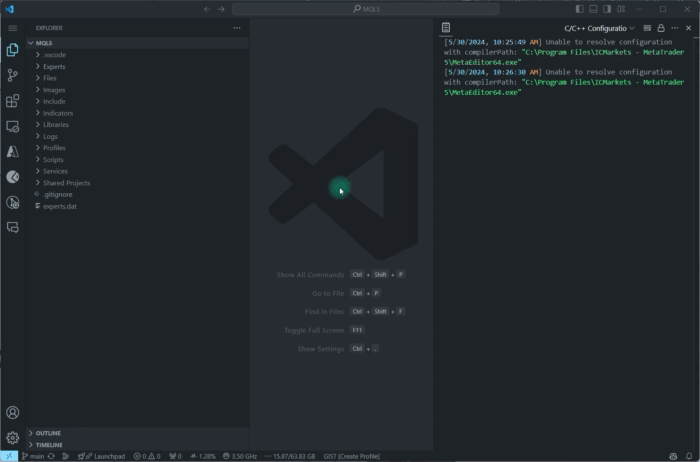Go back with the left arrow

click(x=207, y=9)
